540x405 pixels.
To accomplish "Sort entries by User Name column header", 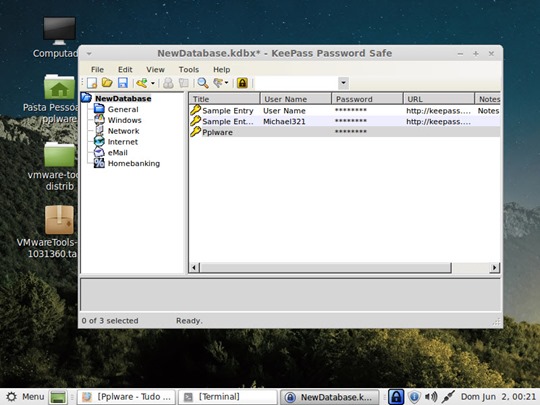I will coord(295,99).
